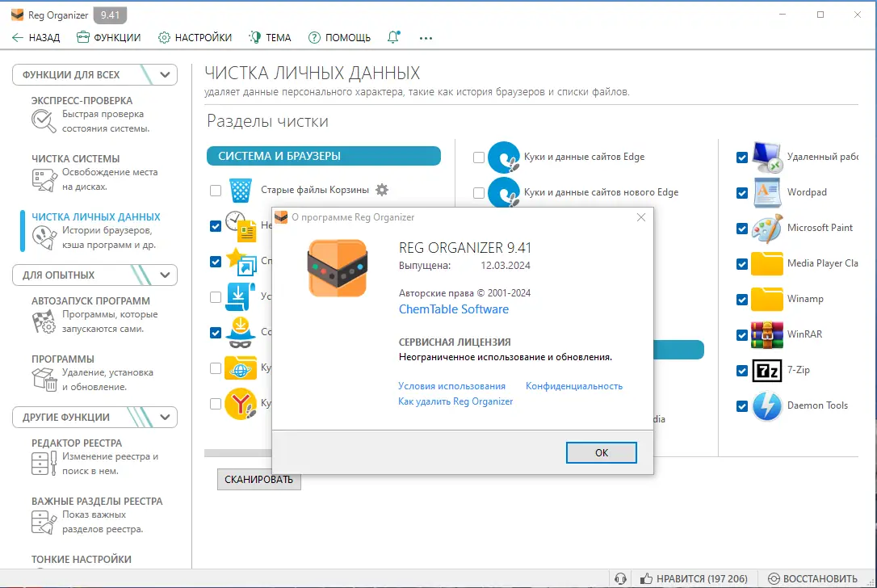This screenshot has height=588, width=877.
Task: Click the СКАНИРОВАТЬ button
Action: click(259, 480)
